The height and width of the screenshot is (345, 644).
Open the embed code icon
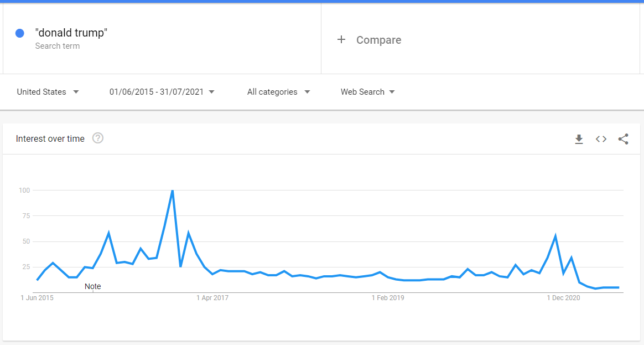pos(601,139)
